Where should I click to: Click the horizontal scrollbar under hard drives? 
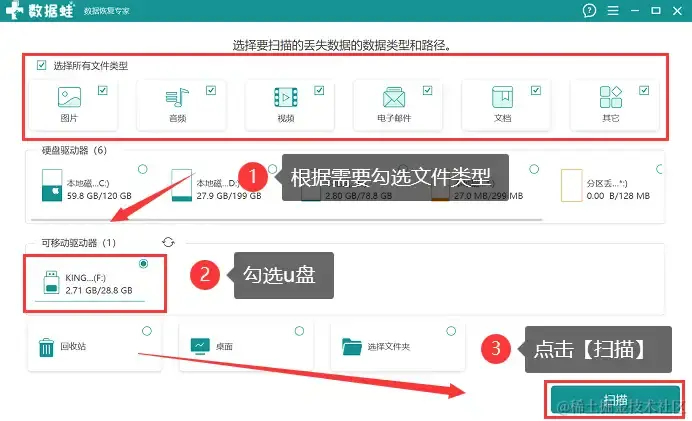pyautogui.click(x=287, y=219)
